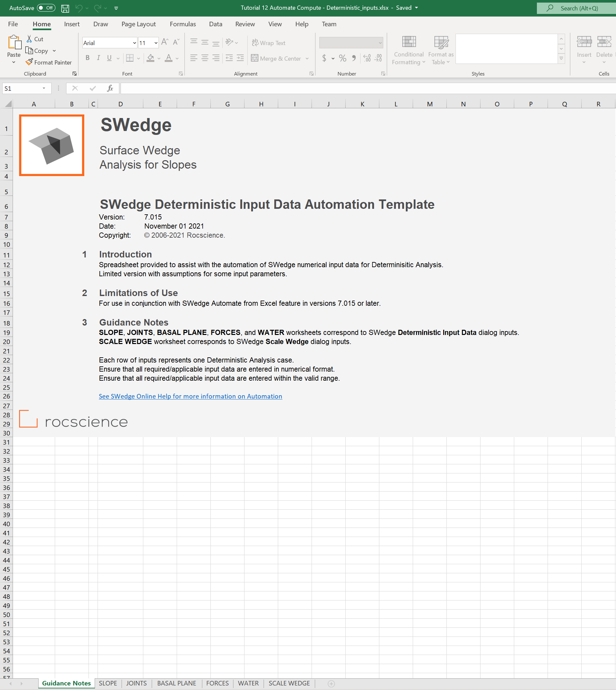616x690 pixels.
Task: Open the BASAL PLANE worksheet tab
Action: point(177,683)
